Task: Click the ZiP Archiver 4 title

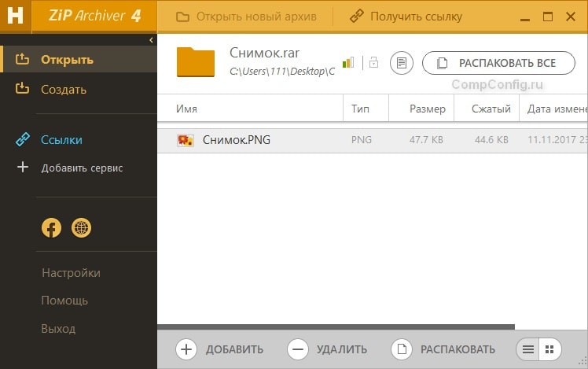Action: [95, 16]
